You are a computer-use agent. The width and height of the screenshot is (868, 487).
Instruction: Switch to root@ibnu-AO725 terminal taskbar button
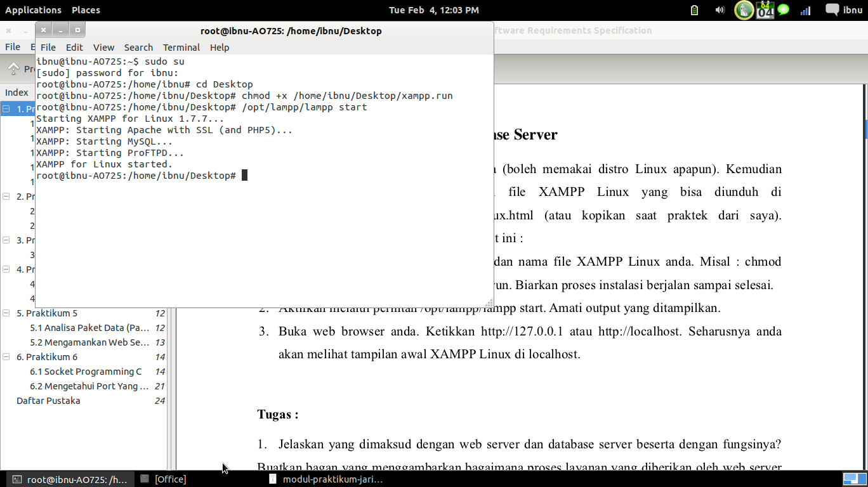[x=70, y=479]
